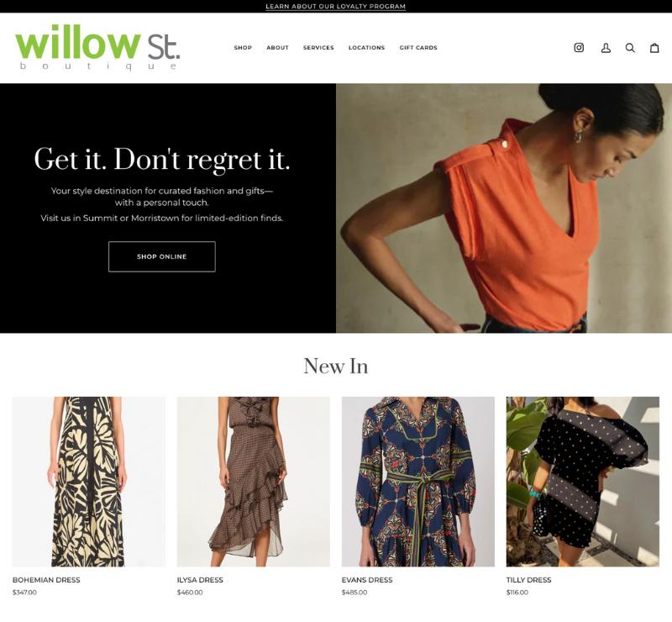Open the Services menu item
Viewport: 672px width, 622px height.
pyautogui.click(x=318, y=48)
